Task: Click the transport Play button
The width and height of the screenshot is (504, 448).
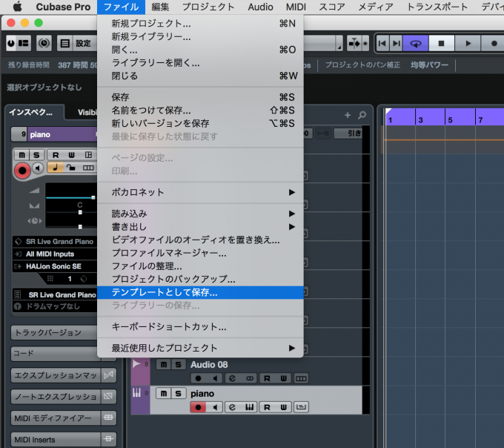Action: click(x=468, y=43)
